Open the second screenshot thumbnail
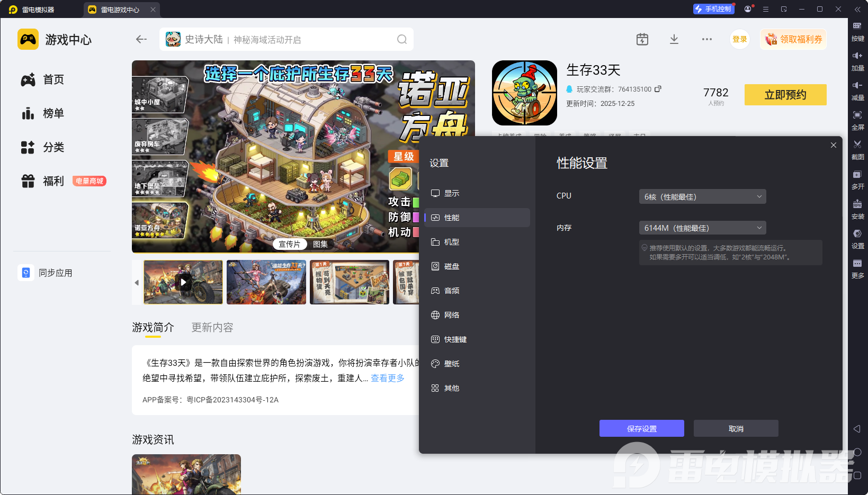 266,282
